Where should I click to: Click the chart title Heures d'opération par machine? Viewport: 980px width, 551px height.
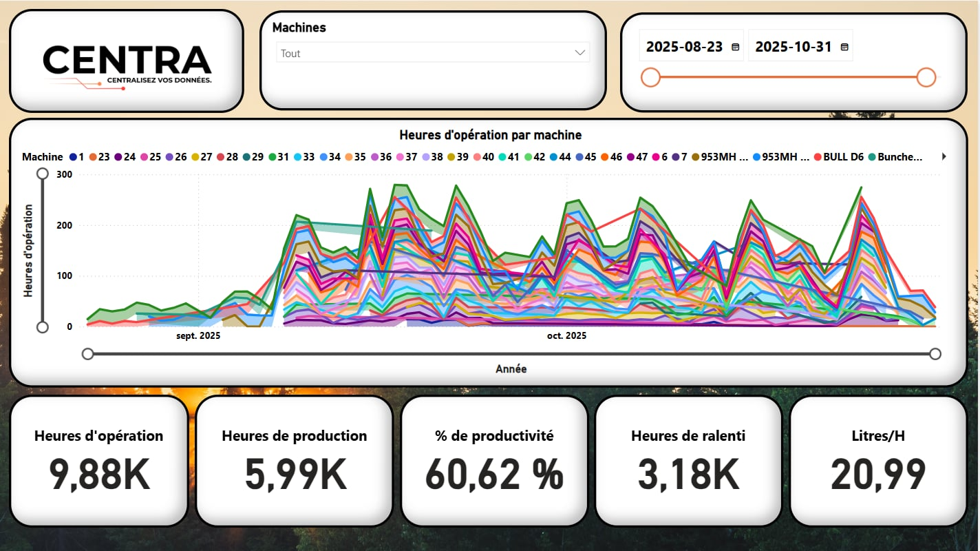(490, 135)
